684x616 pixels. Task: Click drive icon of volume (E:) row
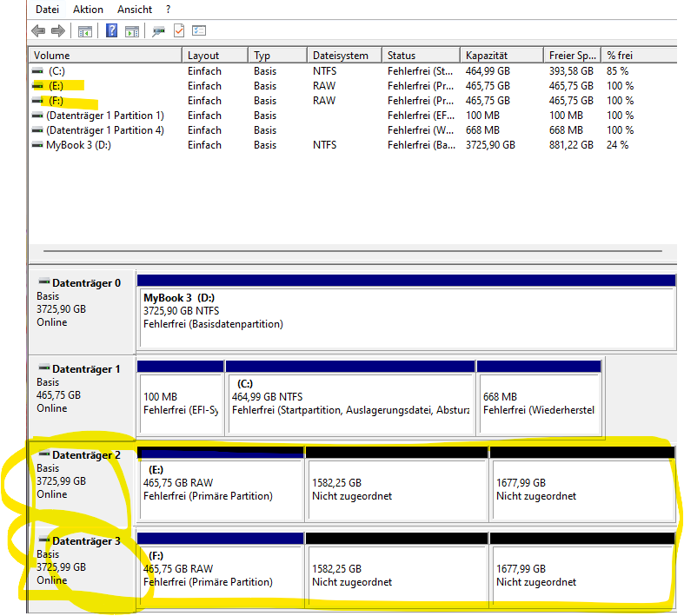38,85
